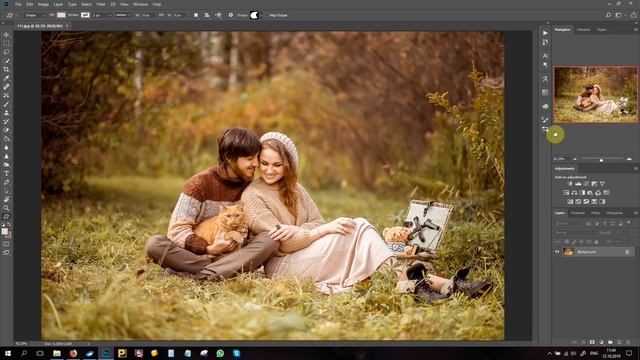Click the foreground color swatch
This screenshot has height=360, width=640.
click(x=4, y=231)
